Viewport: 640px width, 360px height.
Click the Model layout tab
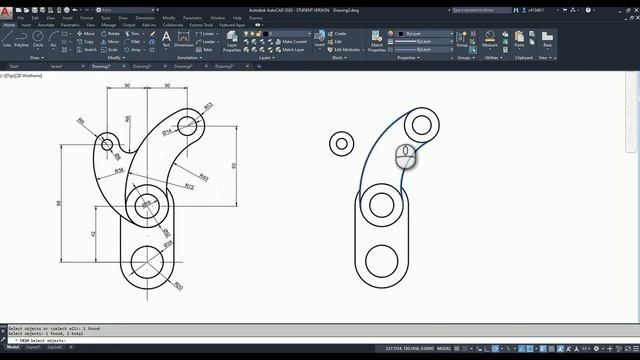(13, 347)
